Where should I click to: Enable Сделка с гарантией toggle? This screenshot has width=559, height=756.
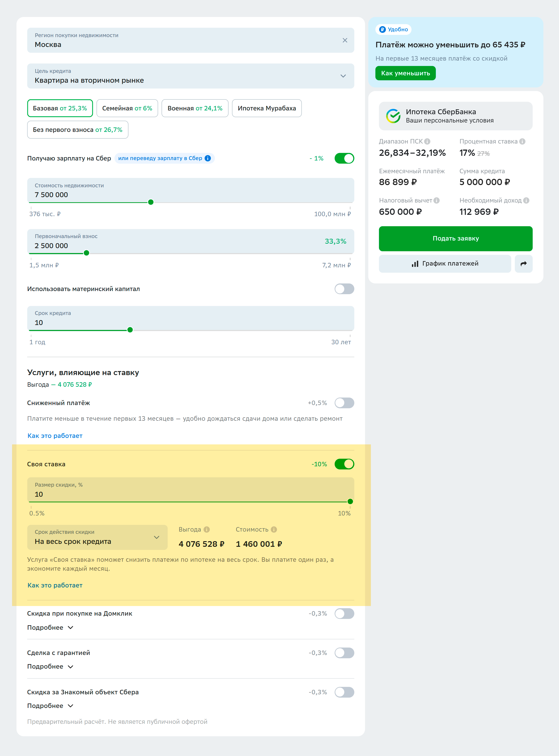pyautogui.click(x=344, y=653)
